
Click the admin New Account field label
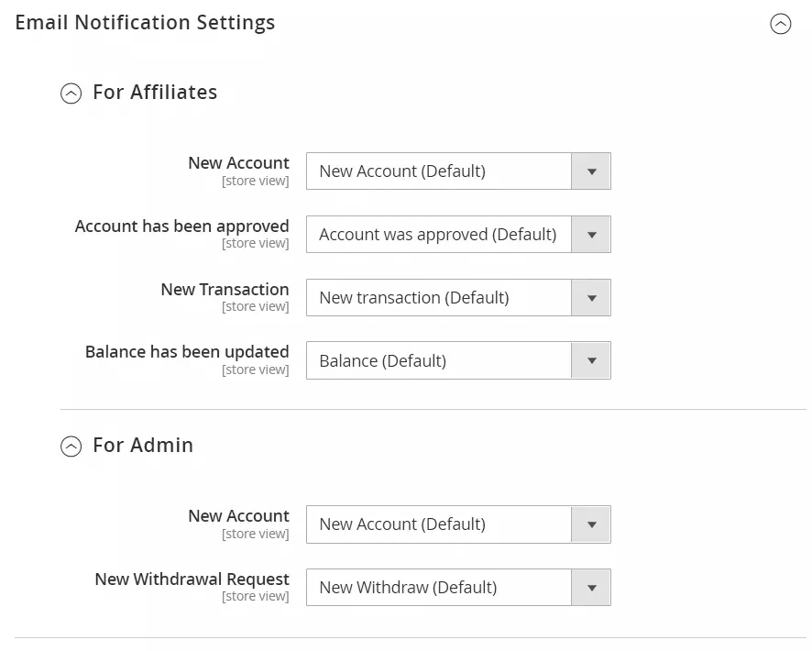coord(238,516)
